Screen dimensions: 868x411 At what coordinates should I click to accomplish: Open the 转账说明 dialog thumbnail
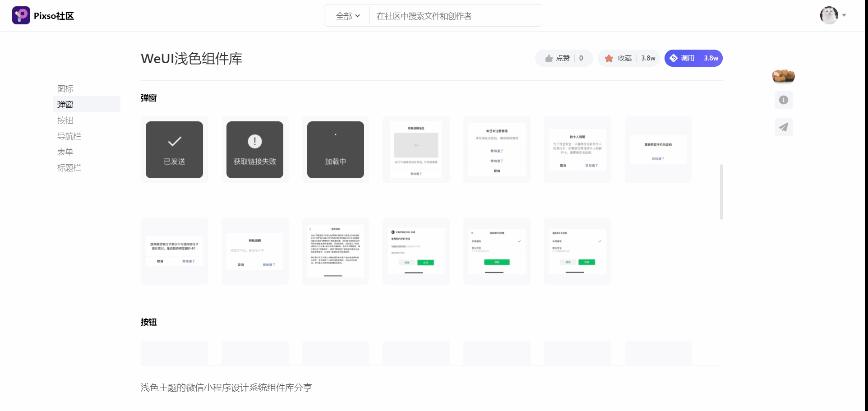point(255,251)
